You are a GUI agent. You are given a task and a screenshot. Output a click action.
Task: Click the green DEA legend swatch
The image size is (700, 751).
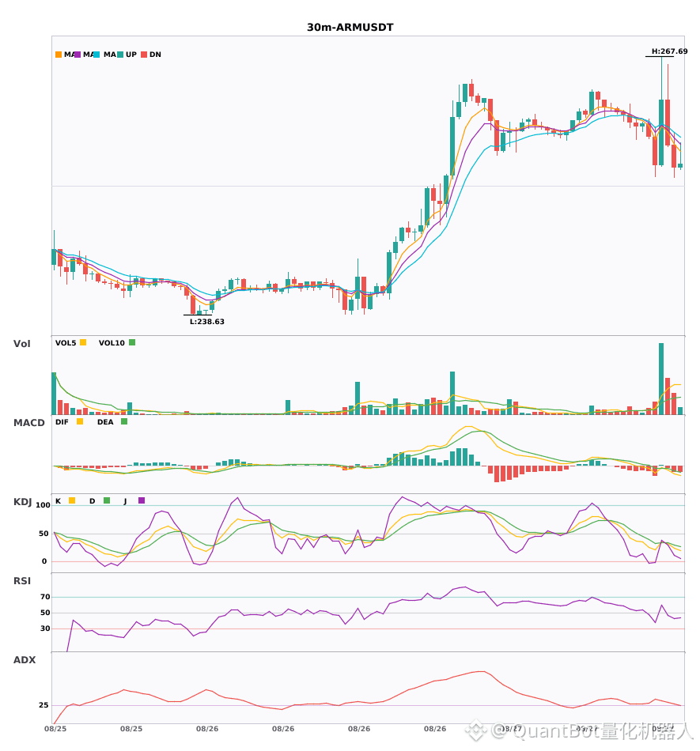[124, 421]
